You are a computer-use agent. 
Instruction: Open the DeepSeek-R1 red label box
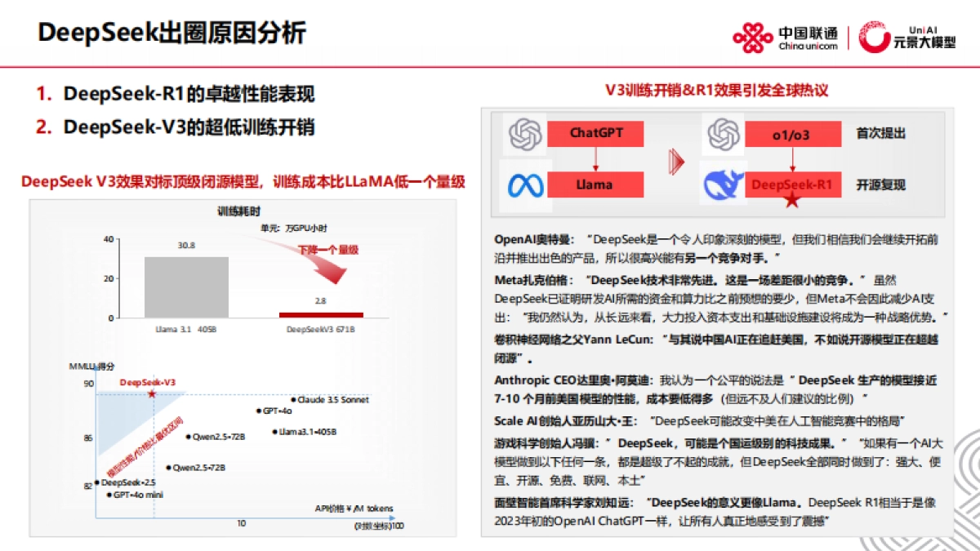(793, 184)
